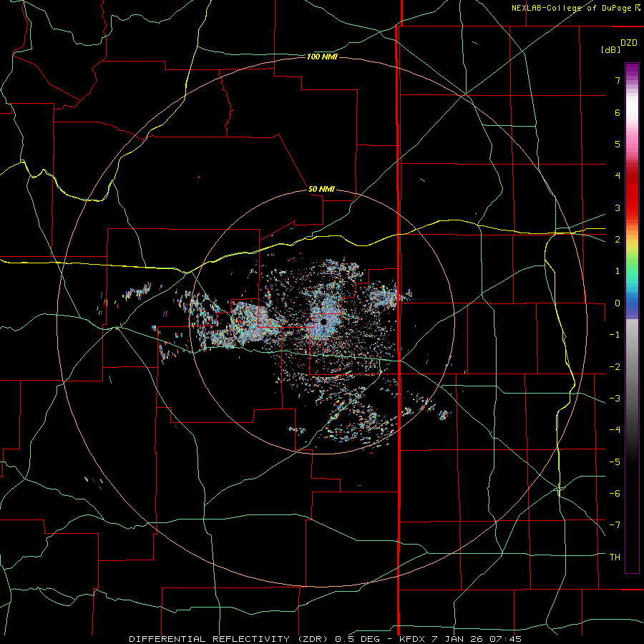Click the black radar site dot at the center
This screenshot has height=644, width=644.
pos(324,323)
